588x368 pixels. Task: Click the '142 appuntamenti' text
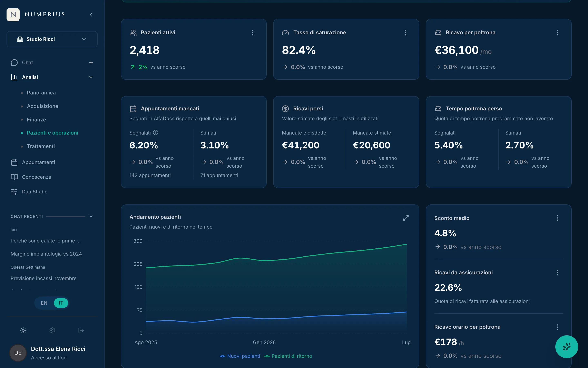tap(150, 175)
